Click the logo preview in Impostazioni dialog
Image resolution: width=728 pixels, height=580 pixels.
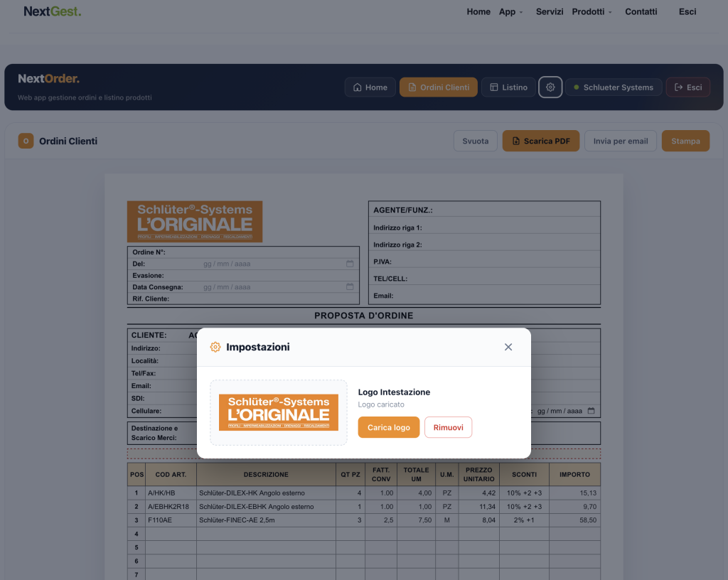coord(279,412)
